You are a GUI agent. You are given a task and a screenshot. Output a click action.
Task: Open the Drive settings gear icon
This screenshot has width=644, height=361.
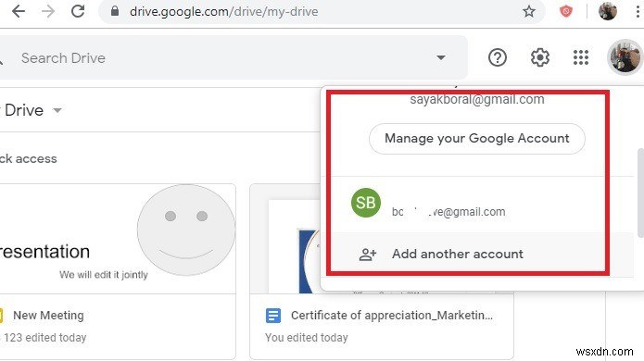(539, 57)
